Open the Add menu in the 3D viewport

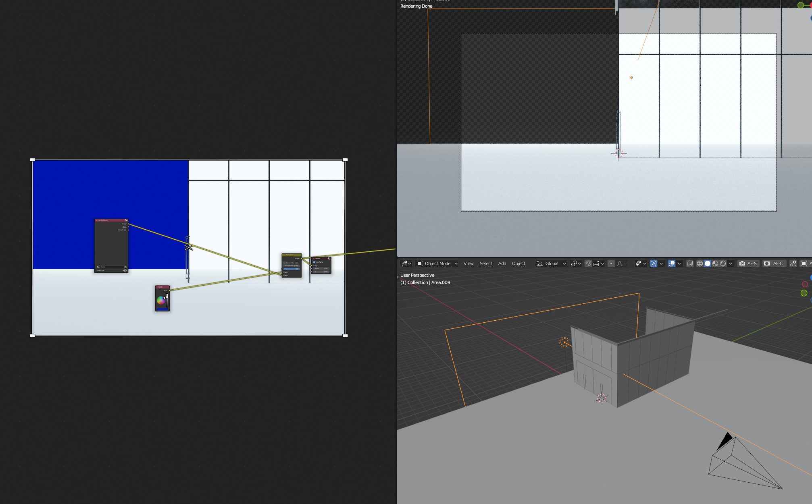pos(502,263)
